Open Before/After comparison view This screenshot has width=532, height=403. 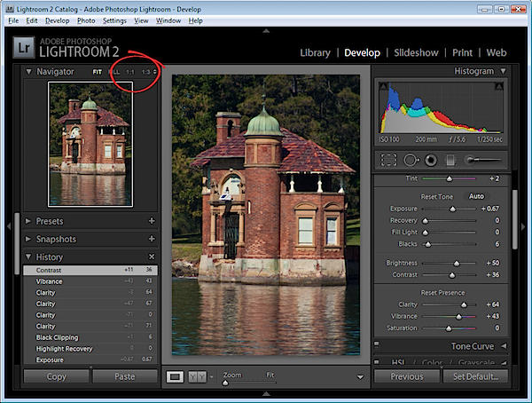point(198,376)
